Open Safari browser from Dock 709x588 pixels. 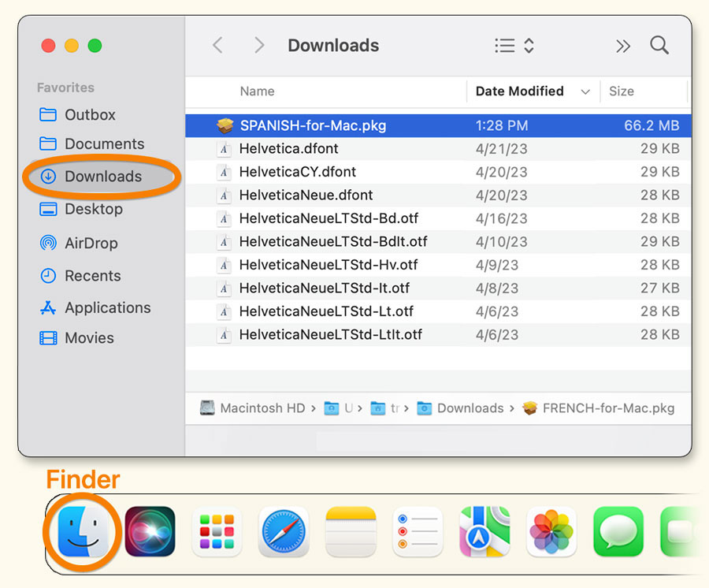pyautogui.click(x=284, y=532)
